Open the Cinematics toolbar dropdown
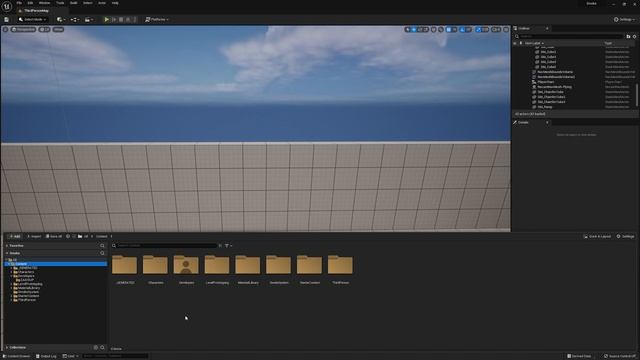This screenshot has width=640, height=360. pos(88,20)
